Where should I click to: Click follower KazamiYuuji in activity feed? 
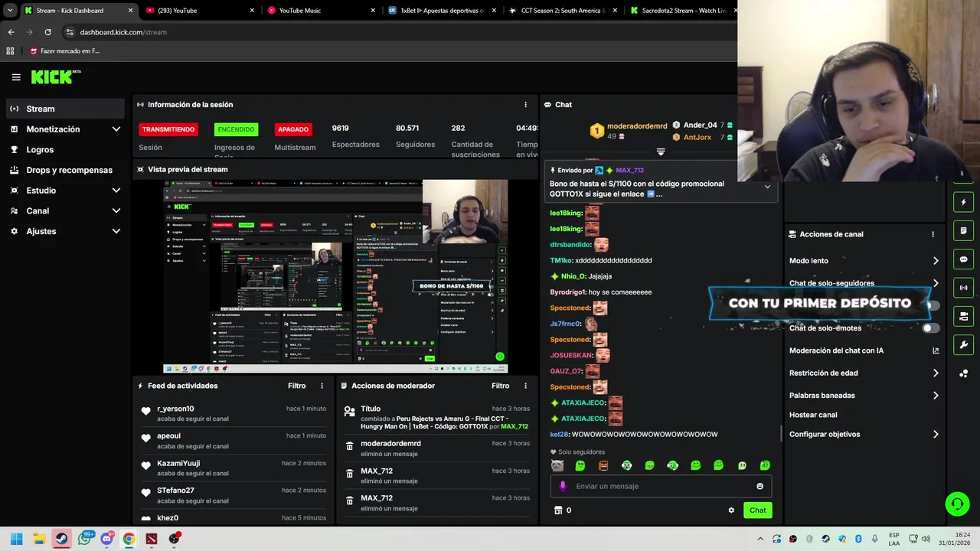[x=178, y=463]
